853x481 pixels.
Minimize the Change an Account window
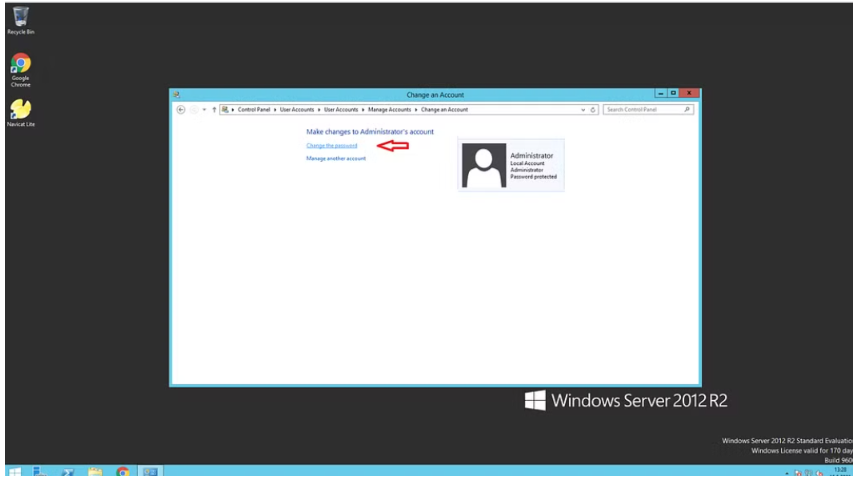pyautogui.click(x=660, y=93)
